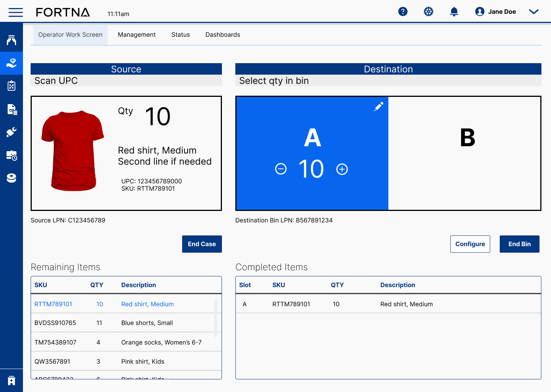Viewport: 551px width, 392px height.
Task: Select the TM754389107 SKU cell
Action: point(55,342)
